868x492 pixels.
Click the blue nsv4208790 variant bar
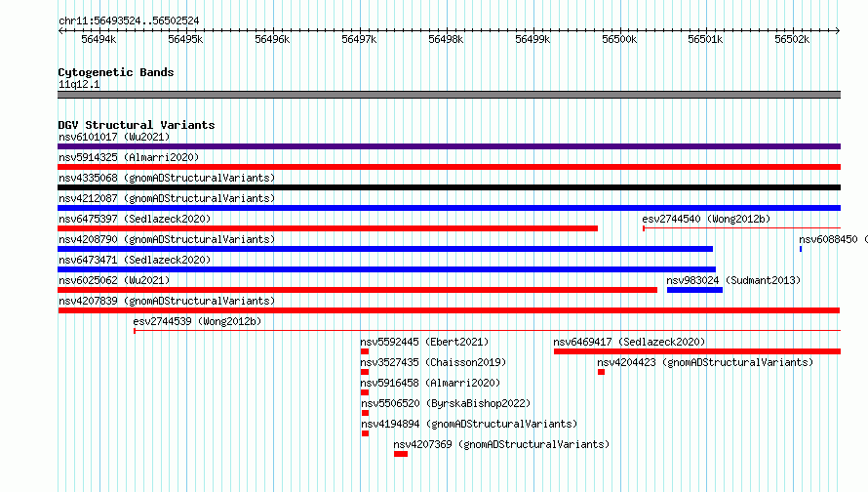(385, 249)
